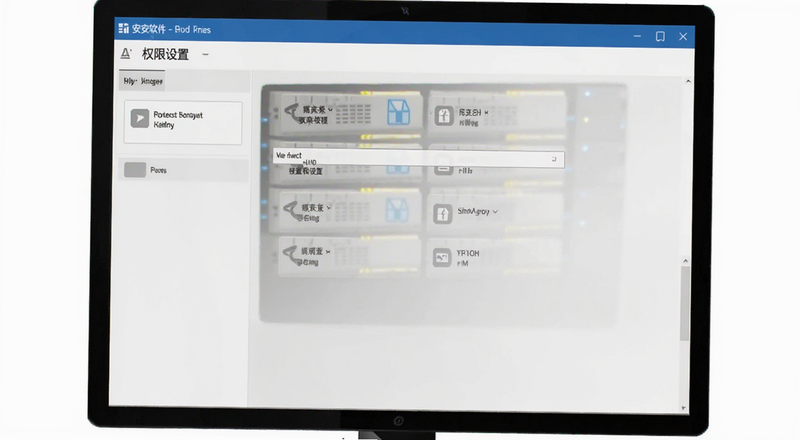Expand the chevron in third-row left card
This screenshot has height=440, width=800.
pos(329,208)
